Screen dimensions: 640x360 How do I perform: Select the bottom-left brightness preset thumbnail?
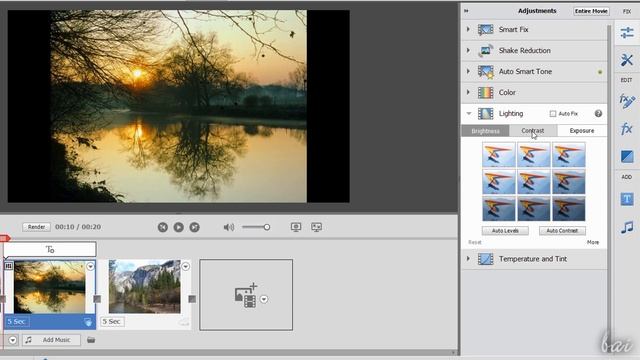(x=498, y=209)
